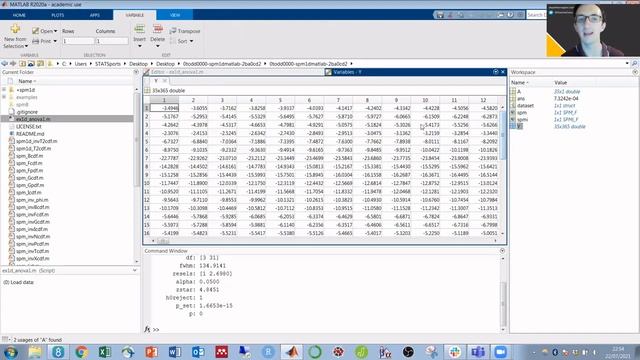
Task: Switch to the VIEW ribbon tab
Action: coord(175,15)
